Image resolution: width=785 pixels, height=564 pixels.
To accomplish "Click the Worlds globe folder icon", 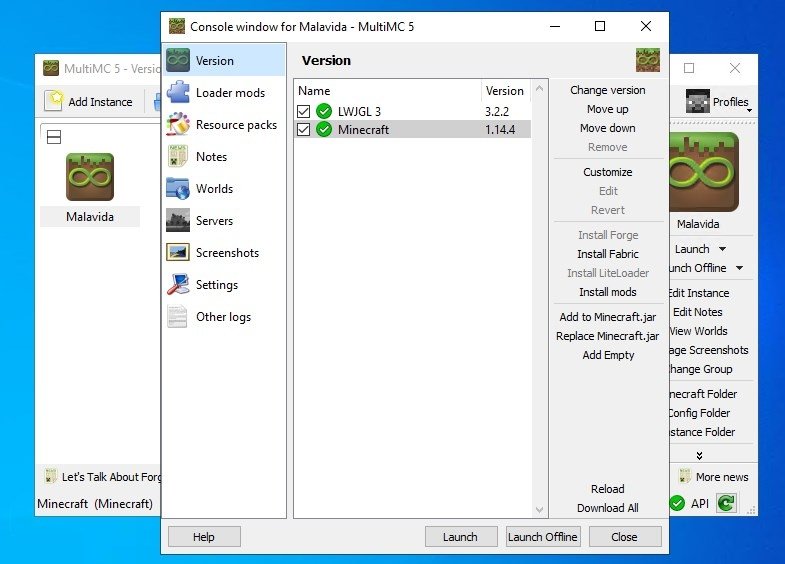I will [178, 189].
